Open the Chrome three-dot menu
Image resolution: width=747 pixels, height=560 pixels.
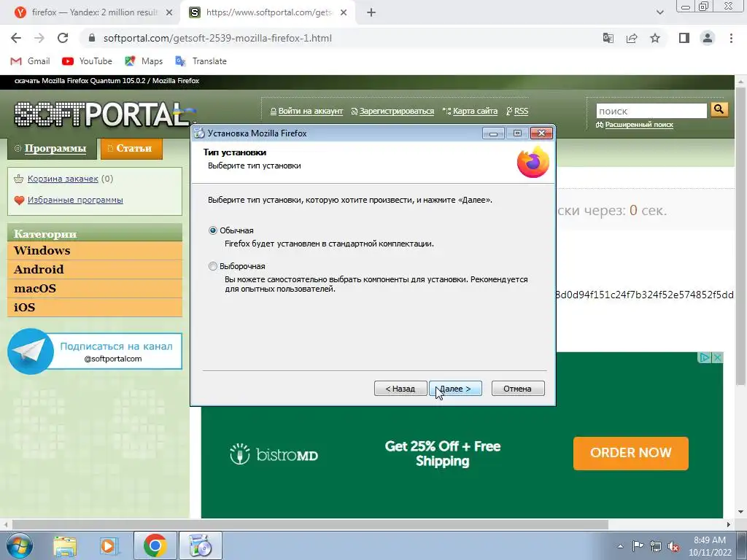[x=731, y=38]
